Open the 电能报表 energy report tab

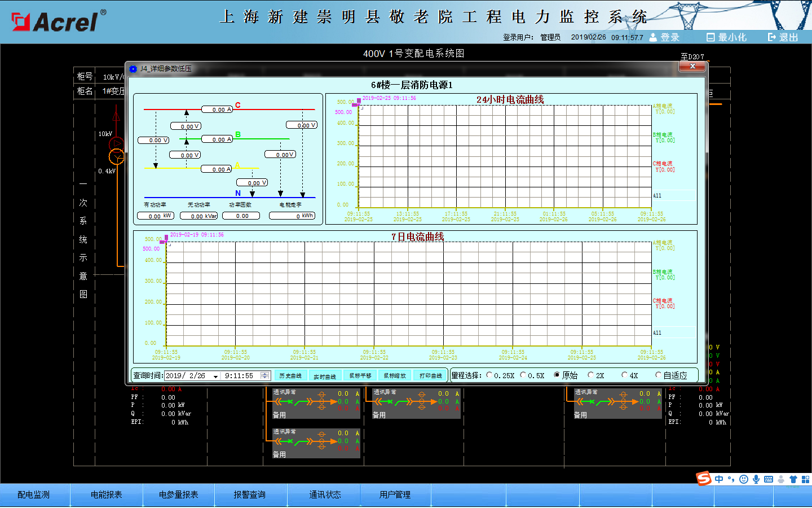(x=106, y=495)
